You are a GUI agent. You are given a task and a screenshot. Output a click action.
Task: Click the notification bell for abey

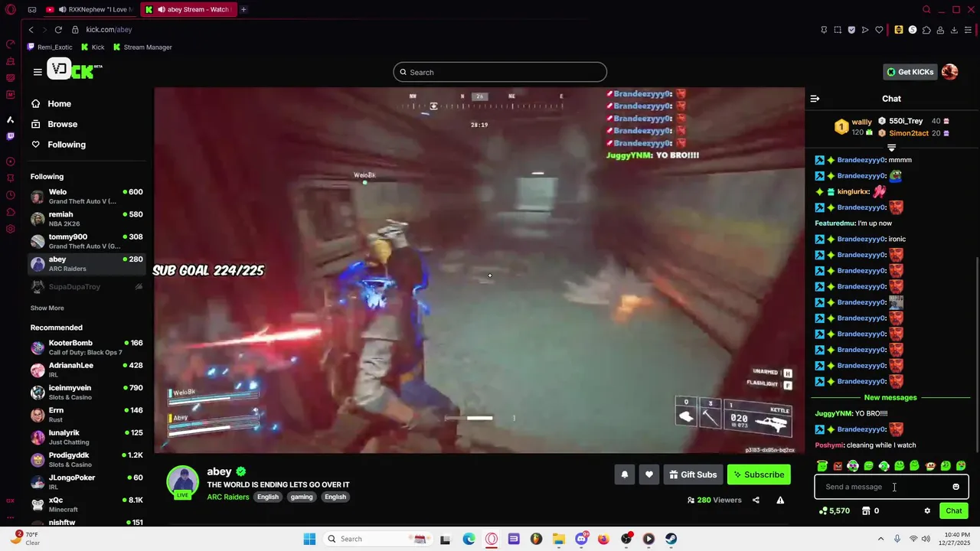pos(625,474)
